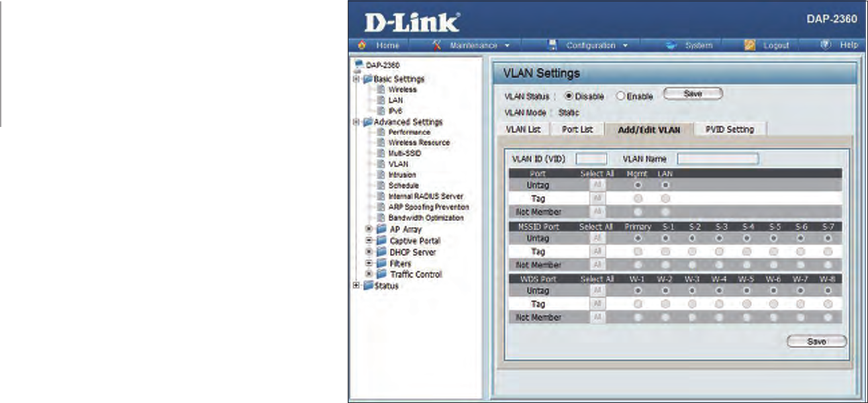Image resolution: width=868 pixels, height=403 pixels.
Task: Click the AP Array folder icon
Action: (382, 229)
